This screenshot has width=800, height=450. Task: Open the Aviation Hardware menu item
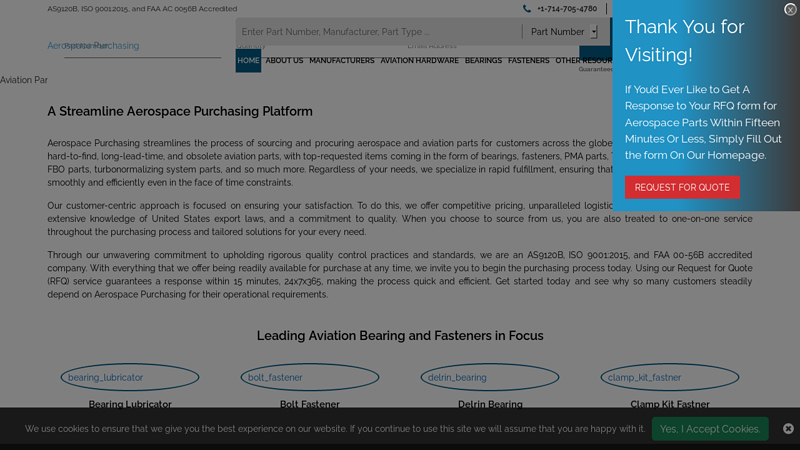pos(419,61)
